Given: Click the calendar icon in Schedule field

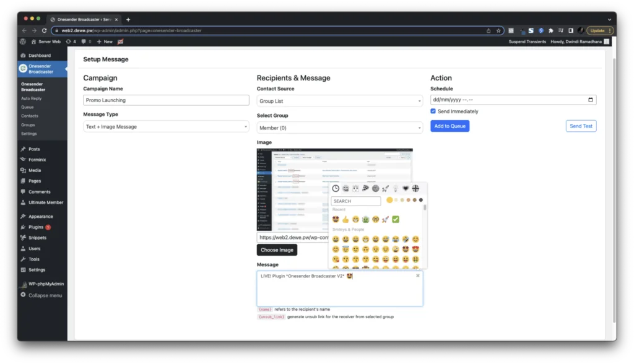Looking at the screenshot, I should click(x=590, y=100).
